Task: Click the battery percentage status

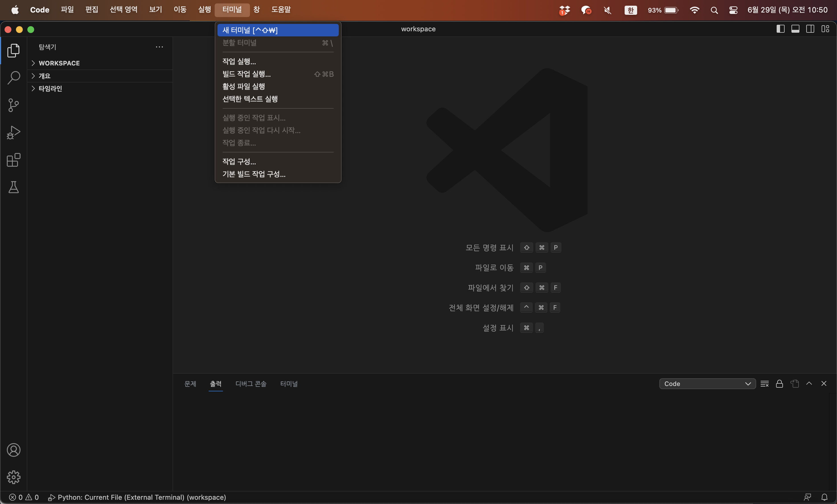Action: click(x=663, y=10)
